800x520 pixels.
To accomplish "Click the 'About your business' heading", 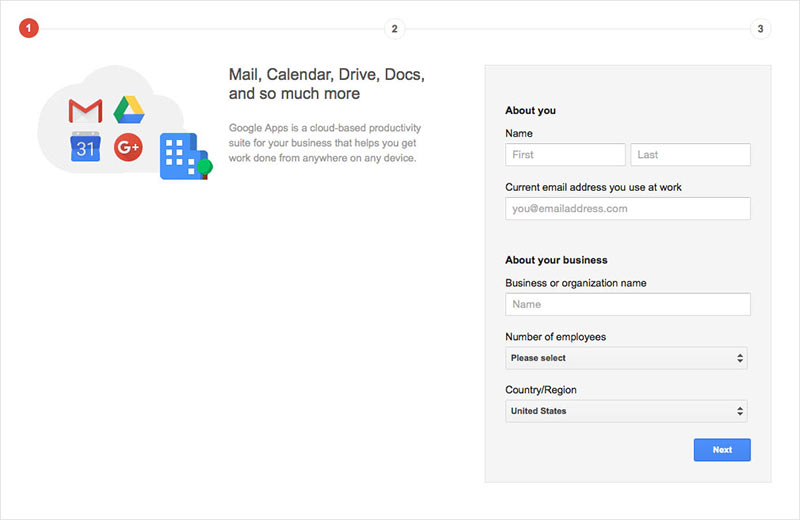I will [x=556, y=260].
